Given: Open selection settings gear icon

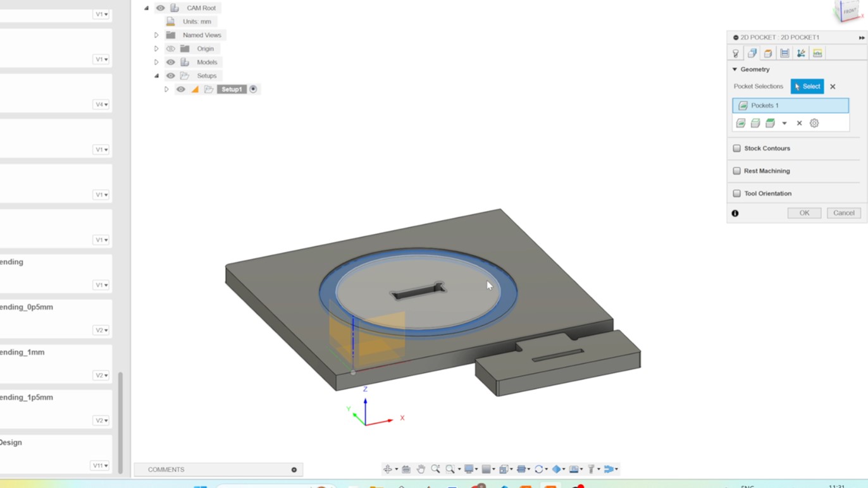Looking at the screenshot, I should (814, 123).
